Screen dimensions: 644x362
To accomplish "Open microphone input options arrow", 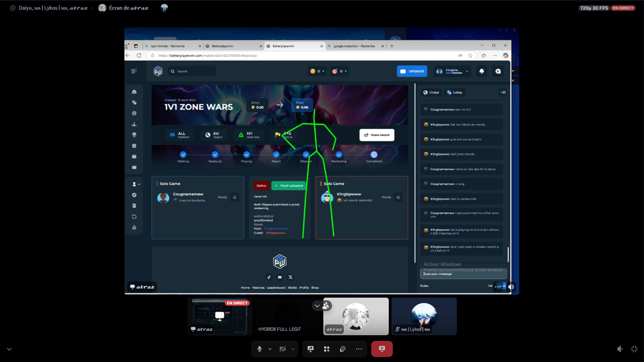I will (270, 349).
